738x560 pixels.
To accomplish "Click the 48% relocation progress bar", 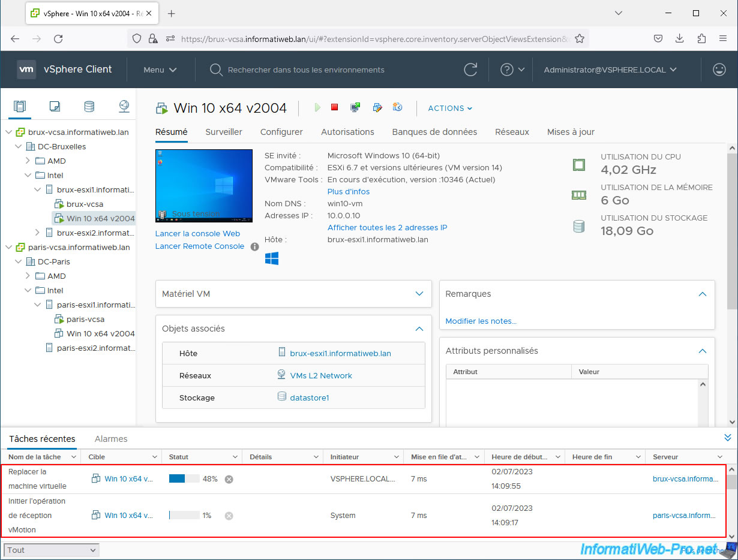I will [x=184, y=479].
